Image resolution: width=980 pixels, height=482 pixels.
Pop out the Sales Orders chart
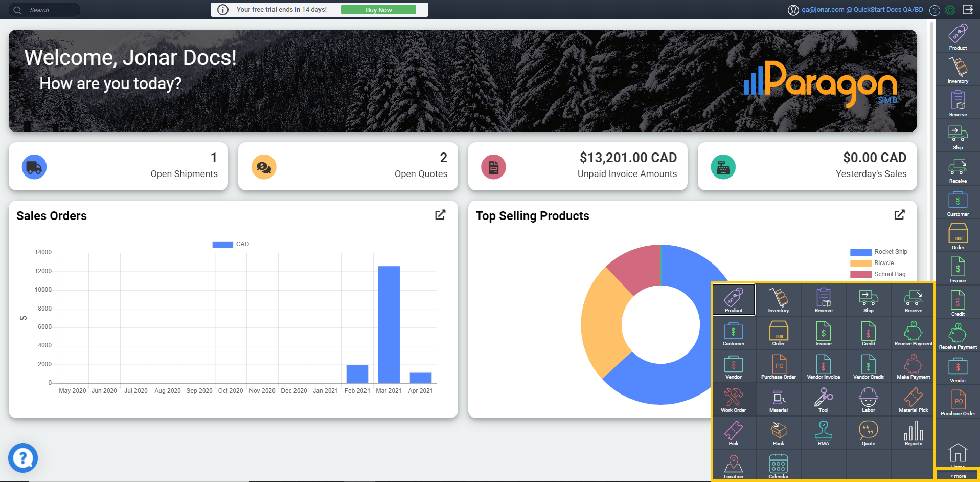(x=440, y=215)
